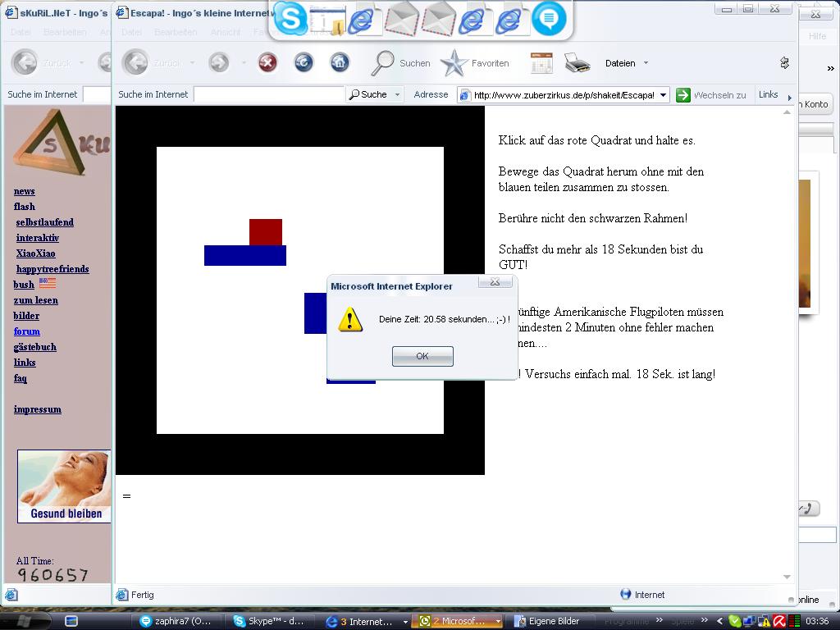Image resolution: width=840 pixels, height=630 pixels.
Task: Open zaphira7 chat taskbar button
Action: click(176, 621)
